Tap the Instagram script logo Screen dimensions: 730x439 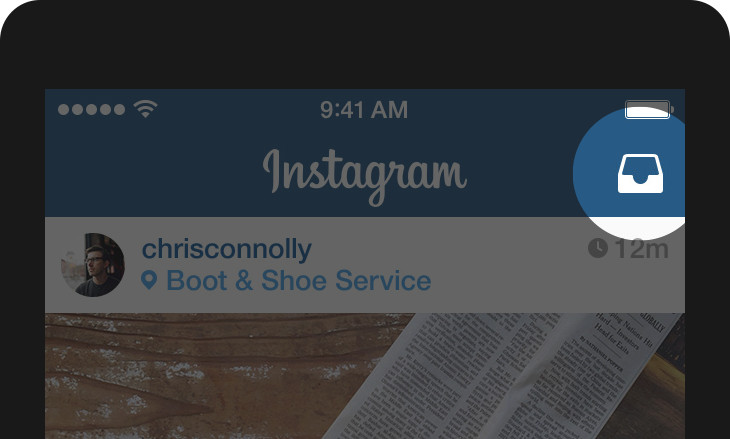pos(365,177)
